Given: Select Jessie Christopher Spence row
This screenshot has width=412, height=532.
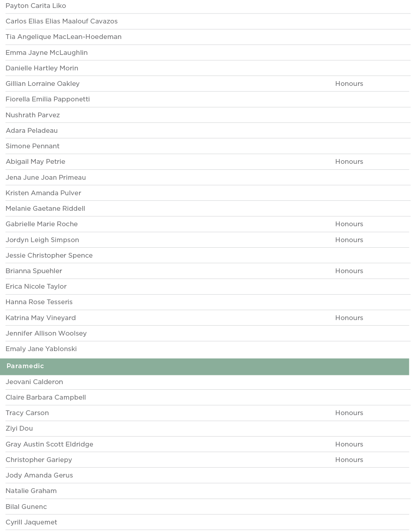Looking at the screenshot, I should pos(49,255).
